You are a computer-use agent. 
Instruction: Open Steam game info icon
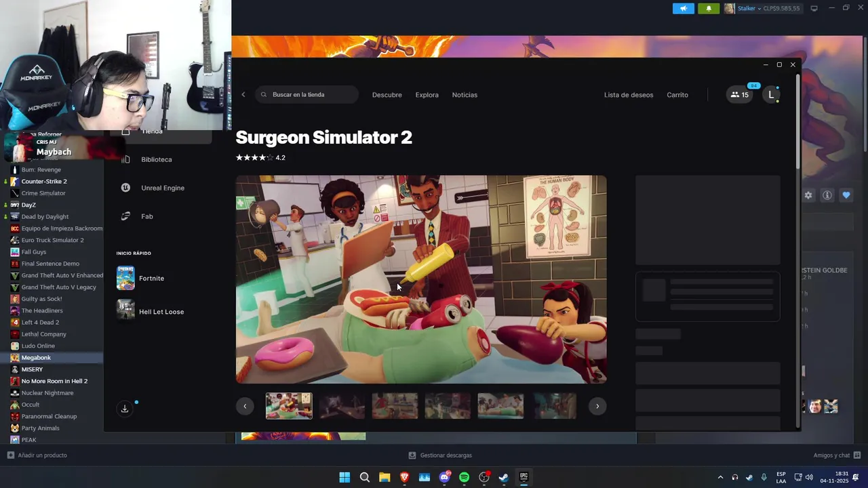827,195
